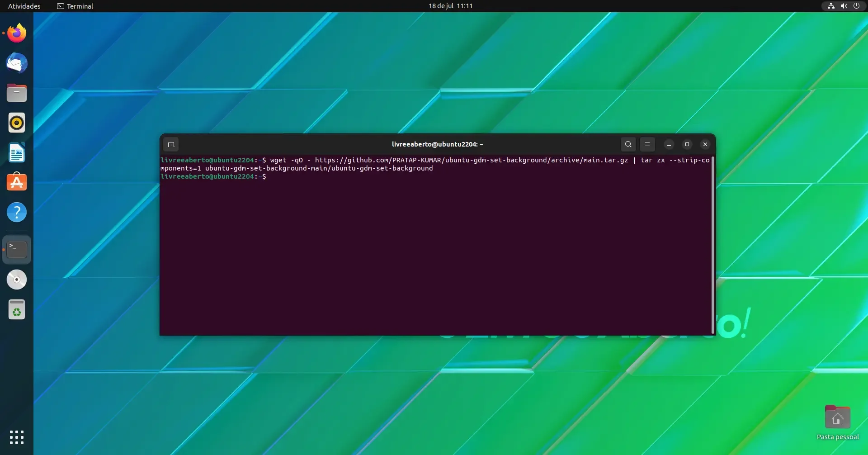Open the Files manager in dock

coord(17,93)
